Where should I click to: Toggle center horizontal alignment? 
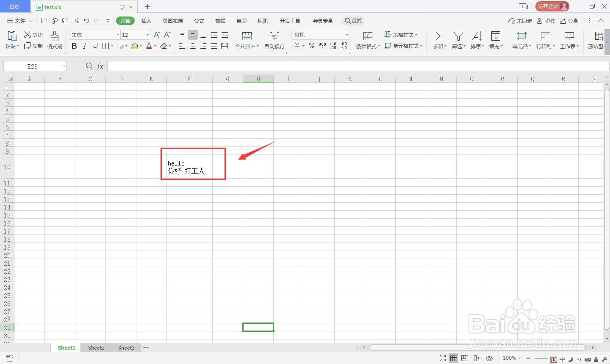pyautogui.click(x=193, y=46)
